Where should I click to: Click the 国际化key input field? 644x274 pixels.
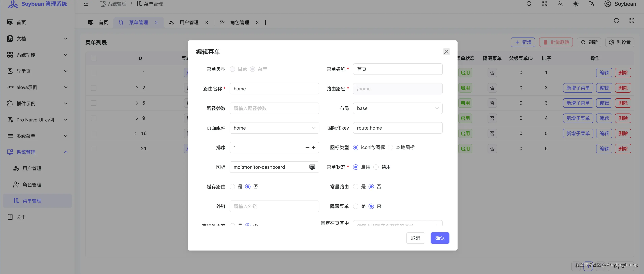click(398, 128)
